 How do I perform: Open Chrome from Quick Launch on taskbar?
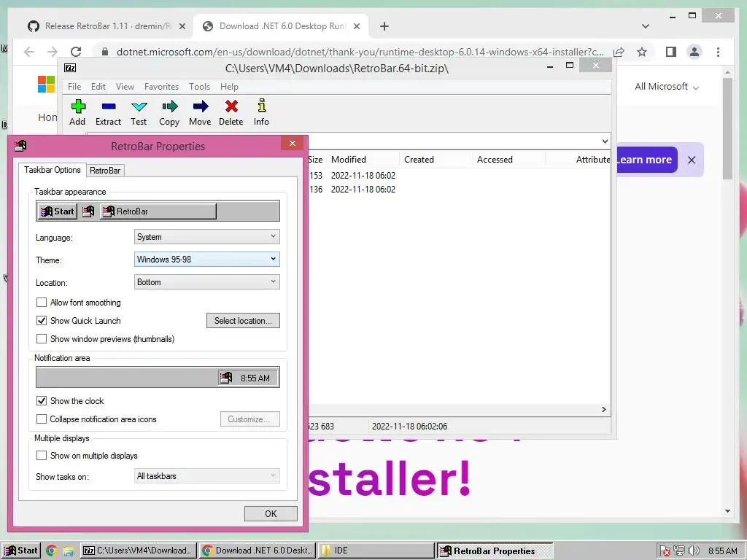point(52,551)
